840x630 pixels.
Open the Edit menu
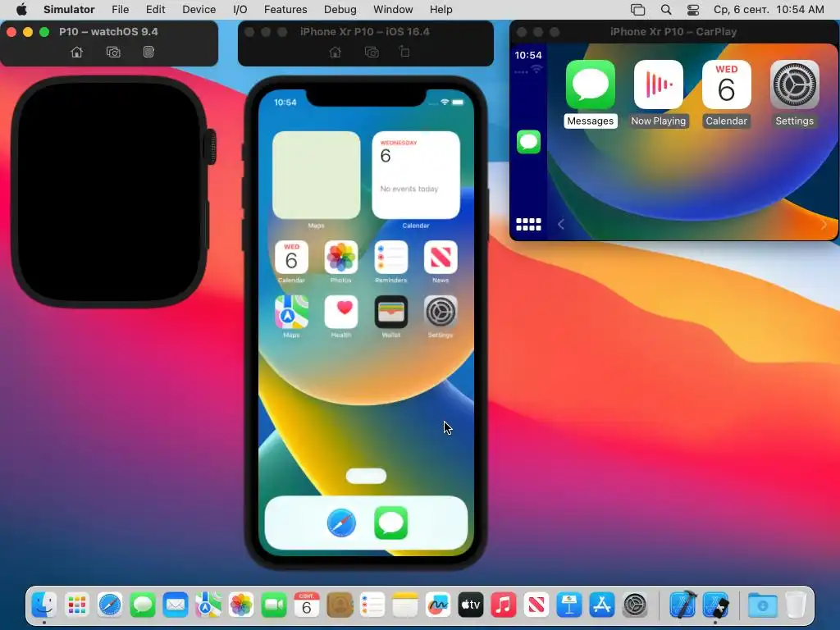(x=155, y=10)
